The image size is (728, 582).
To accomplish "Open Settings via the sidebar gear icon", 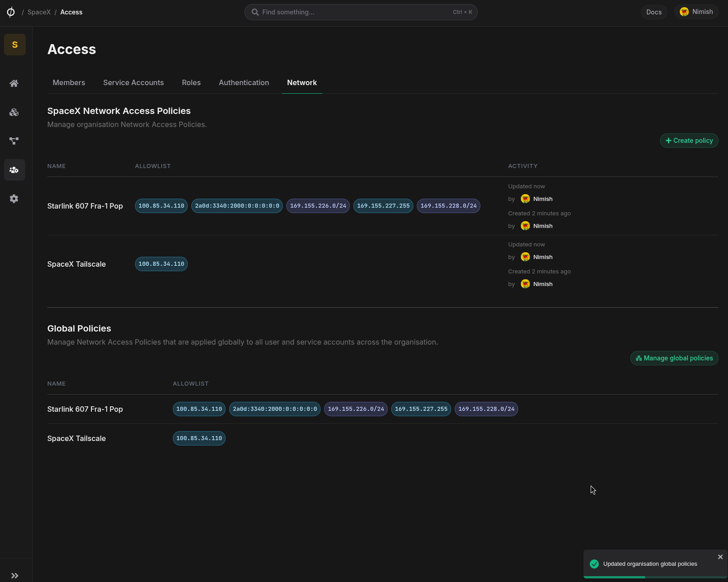I will (14, 199).
